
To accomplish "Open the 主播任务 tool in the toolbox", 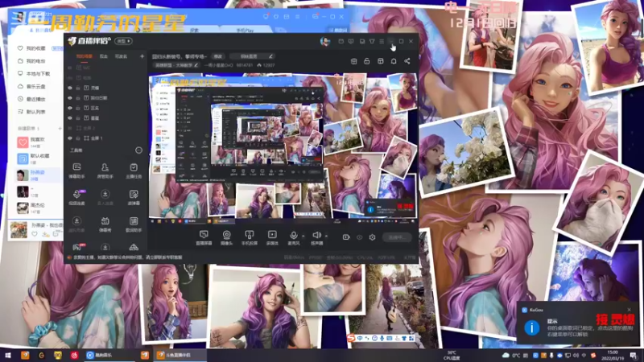I will click(x=134, y=171).
